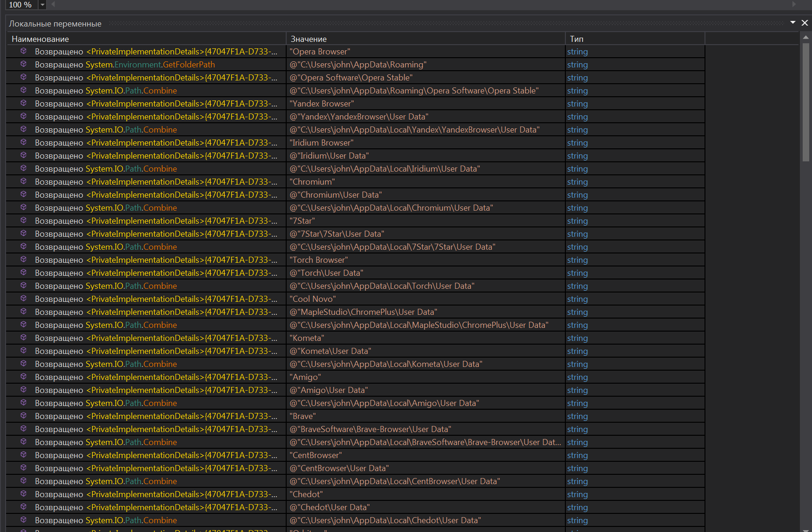This screenshot has height=532, width=812.
Task: Click the string type in the "Kometa" row
Action: click(x=577, y=338)
